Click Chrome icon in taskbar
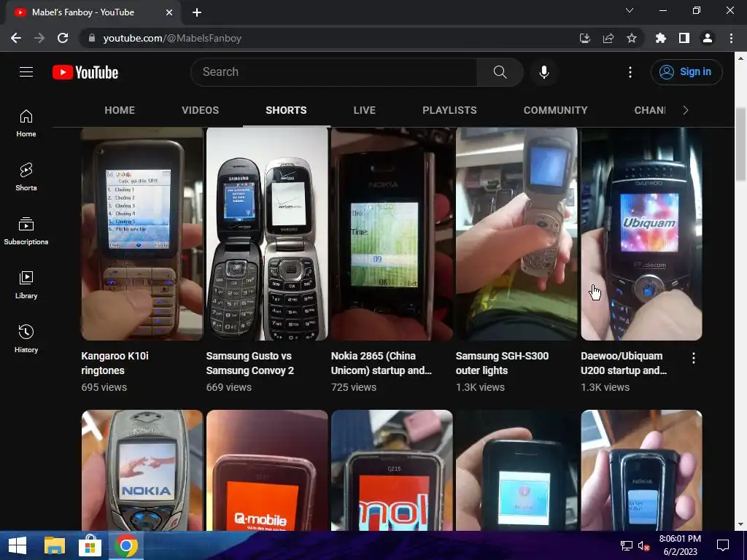 point(125,545)
